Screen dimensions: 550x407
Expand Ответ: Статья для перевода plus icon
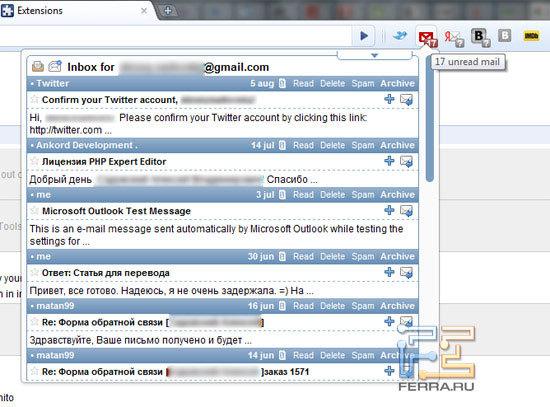tap(389, 272)
